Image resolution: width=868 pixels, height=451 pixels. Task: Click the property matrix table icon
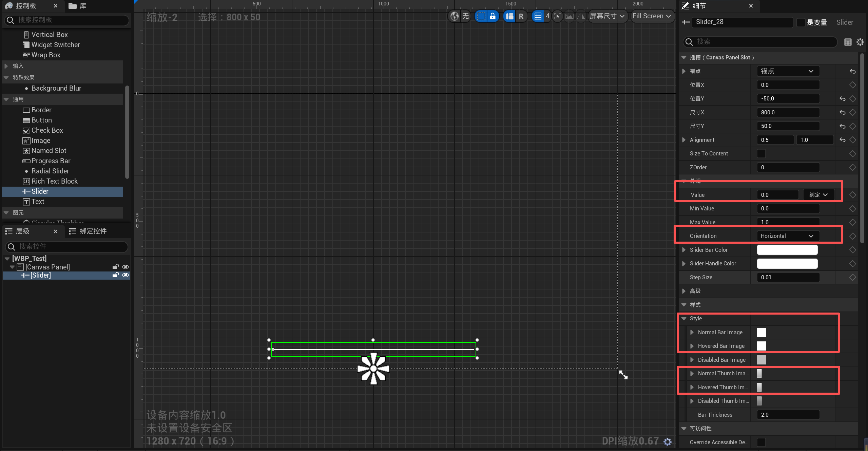tap(848, 42)
